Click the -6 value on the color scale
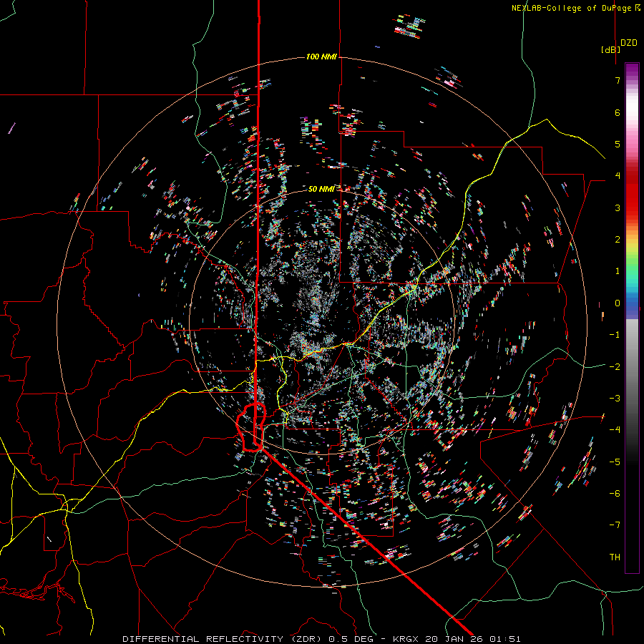 point(615,494)
